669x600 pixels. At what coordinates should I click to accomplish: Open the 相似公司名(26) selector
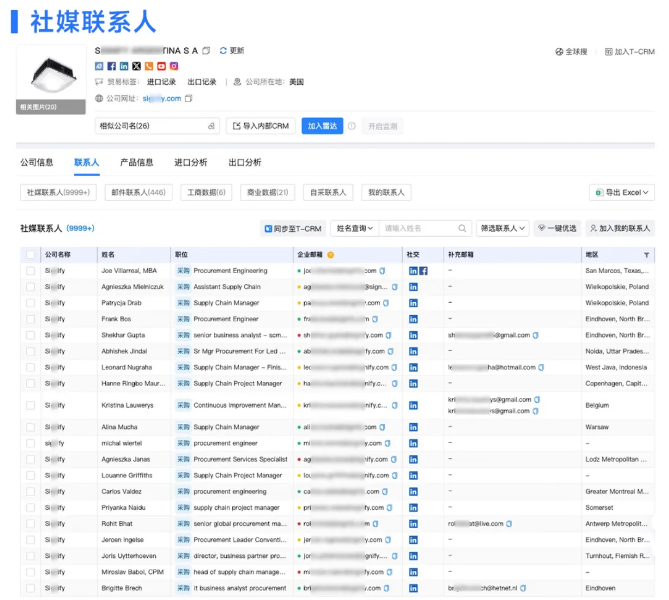pyautogui.click(x=157, y=126)
